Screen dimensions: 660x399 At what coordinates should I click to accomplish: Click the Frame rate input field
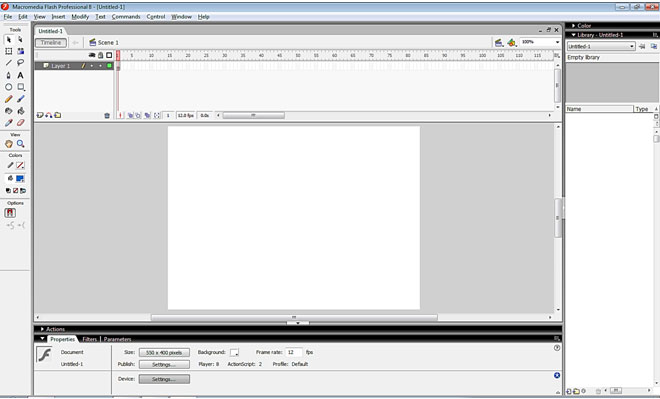point(294,352)
